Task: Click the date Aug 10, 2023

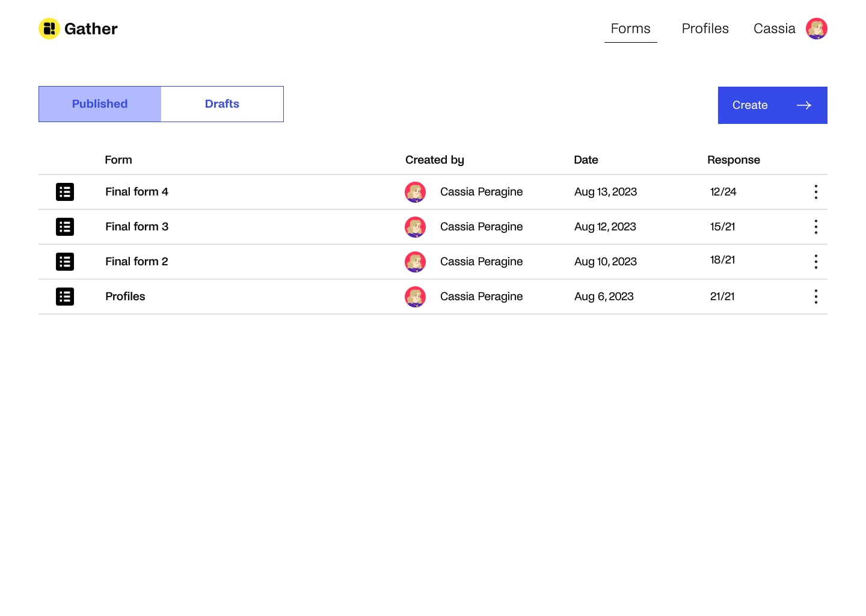Action: [606, 262]
